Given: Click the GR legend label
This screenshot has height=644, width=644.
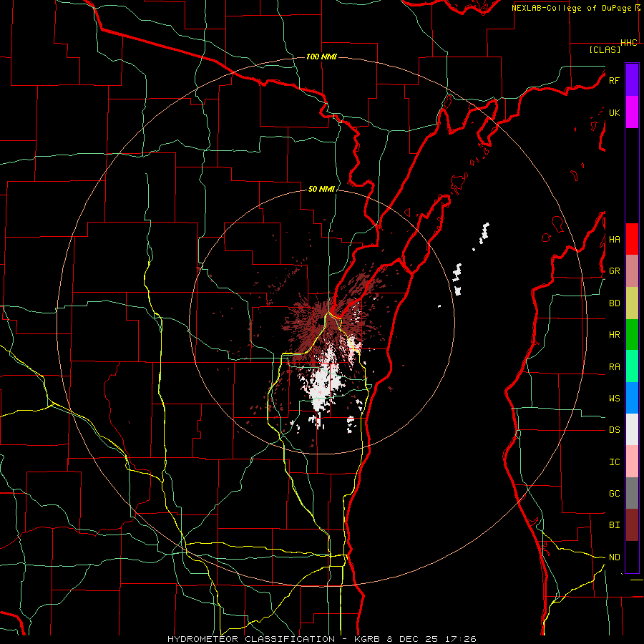Looking at the screenshot, I should point(614,271).
